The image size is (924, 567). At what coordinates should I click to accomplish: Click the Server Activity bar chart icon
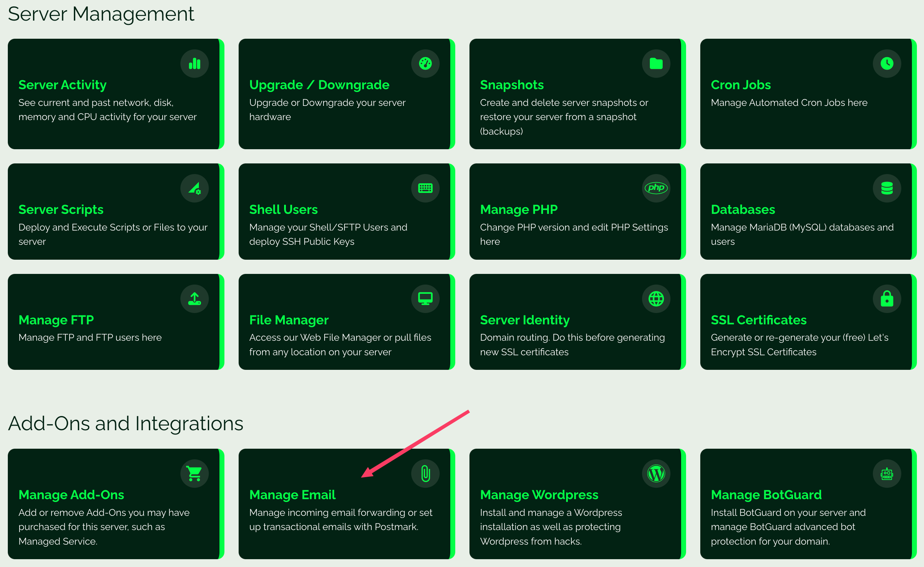click(194, 64)
